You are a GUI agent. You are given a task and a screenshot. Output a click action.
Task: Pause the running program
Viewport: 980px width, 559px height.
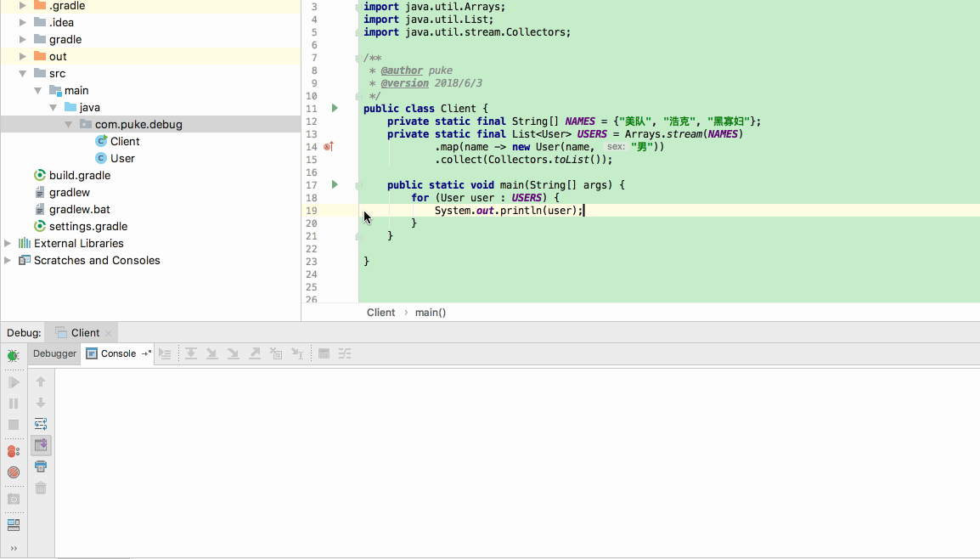[x=12, y=402]
